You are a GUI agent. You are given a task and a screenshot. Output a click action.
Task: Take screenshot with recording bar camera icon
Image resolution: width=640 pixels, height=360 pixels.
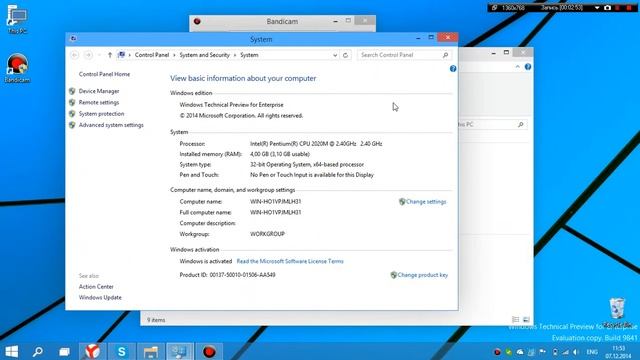click(607, 8)
